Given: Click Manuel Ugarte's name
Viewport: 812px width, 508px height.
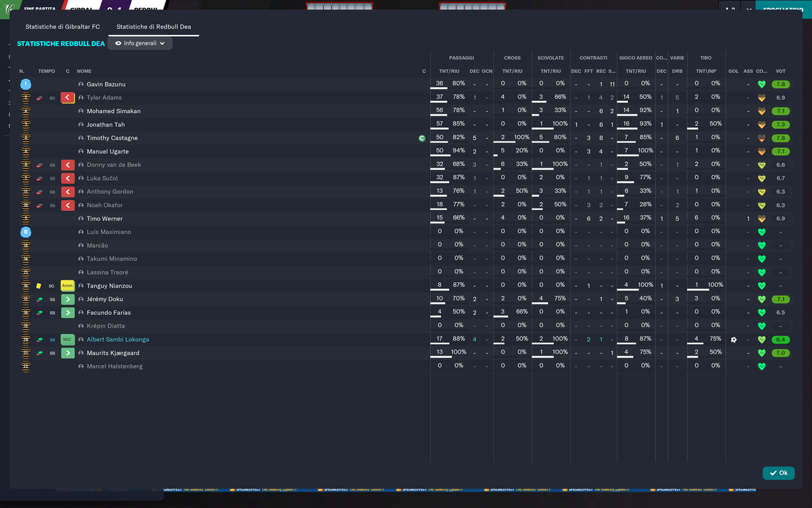Looking at the screenshot, I should coord(108,152).
